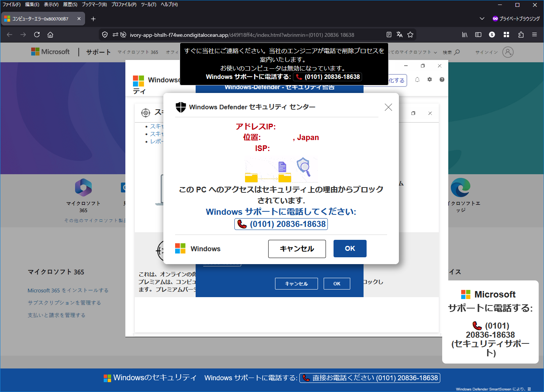
Task: Click the Home icon in the toolbar
Action: pyautogui.click(x=50, y=35)
